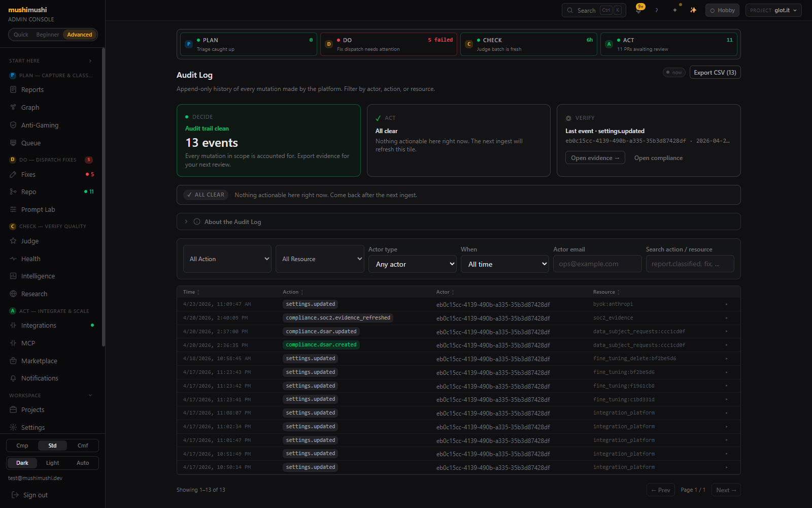Screen dimensions: 812x508
Task: Open the DO stage with 5 failed
Action: [x=389, y=44]
